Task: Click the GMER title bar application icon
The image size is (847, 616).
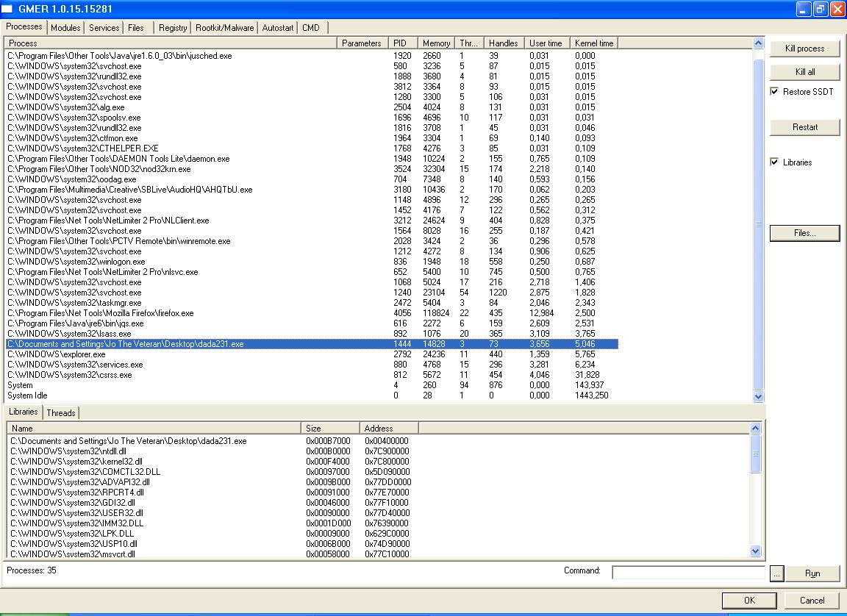Action: [7, 9]
